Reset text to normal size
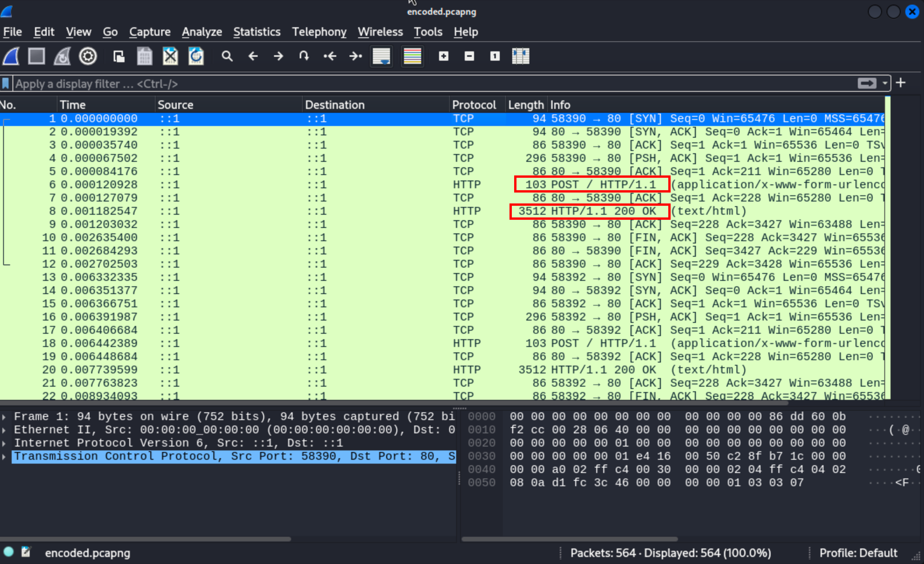Image resolution: width=924 pixels, height=564 pixels. pos(495,56)
